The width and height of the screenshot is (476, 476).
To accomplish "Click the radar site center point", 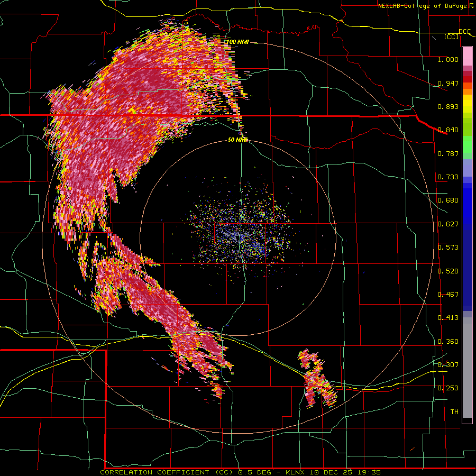I will 239,239.
